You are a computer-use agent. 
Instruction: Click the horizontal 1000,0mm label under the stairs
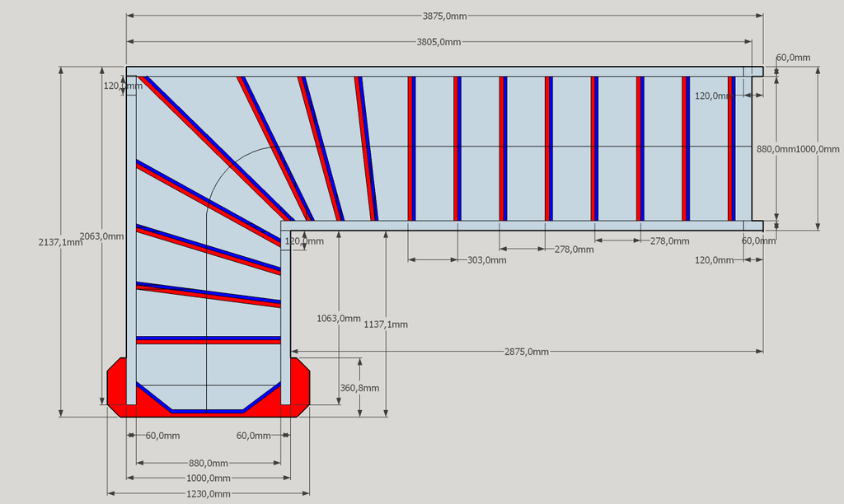[x=209, y=478]
